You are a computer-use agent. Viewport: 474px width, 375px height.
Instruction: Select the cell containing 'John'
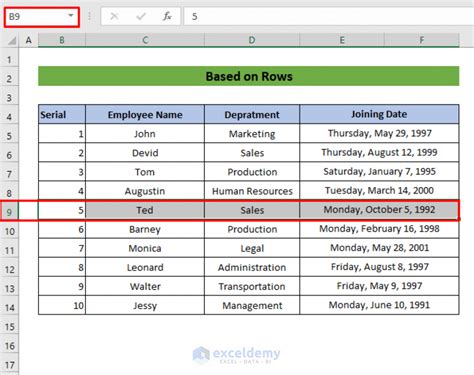[145, 134]
